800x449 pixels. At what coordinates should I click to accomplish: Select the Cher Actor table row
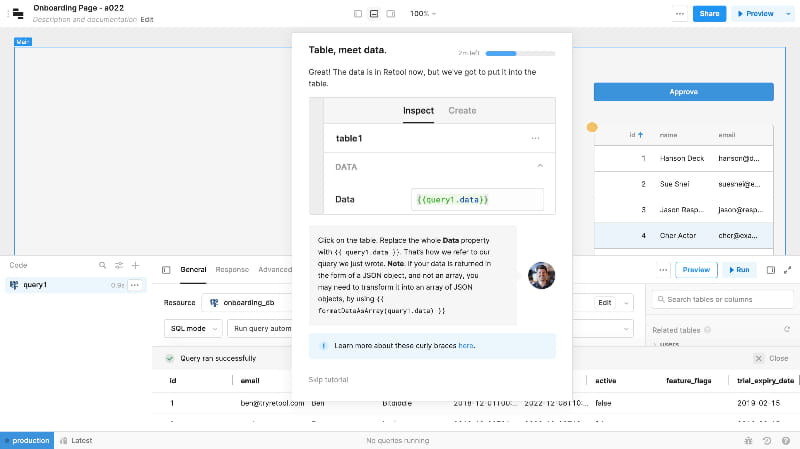pyautogui.click(x=683, y=236)
